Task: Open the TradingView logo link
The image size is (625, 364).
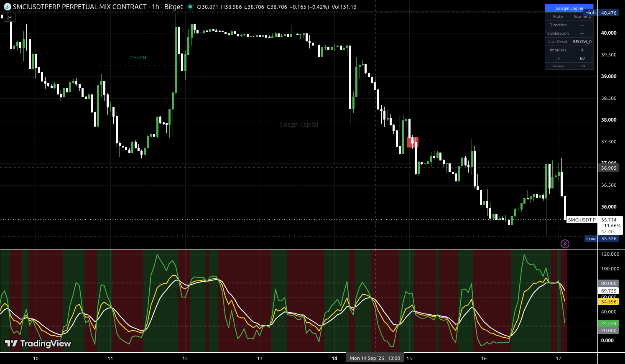Action: [38, 344]
